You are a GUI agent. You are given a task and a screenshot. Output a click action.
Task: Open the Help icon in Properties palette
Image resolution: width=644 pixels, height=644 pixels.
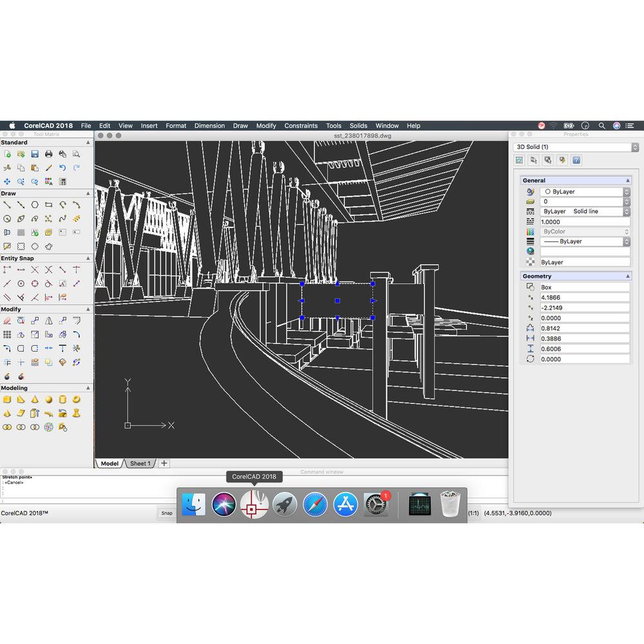pos(576,160)
